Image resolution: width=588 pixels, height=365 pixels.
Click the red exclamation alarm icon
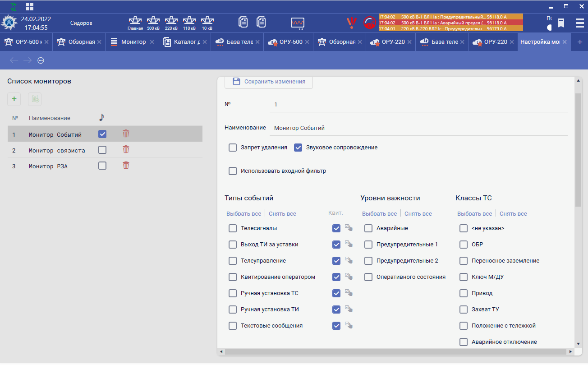coord(351,23)
